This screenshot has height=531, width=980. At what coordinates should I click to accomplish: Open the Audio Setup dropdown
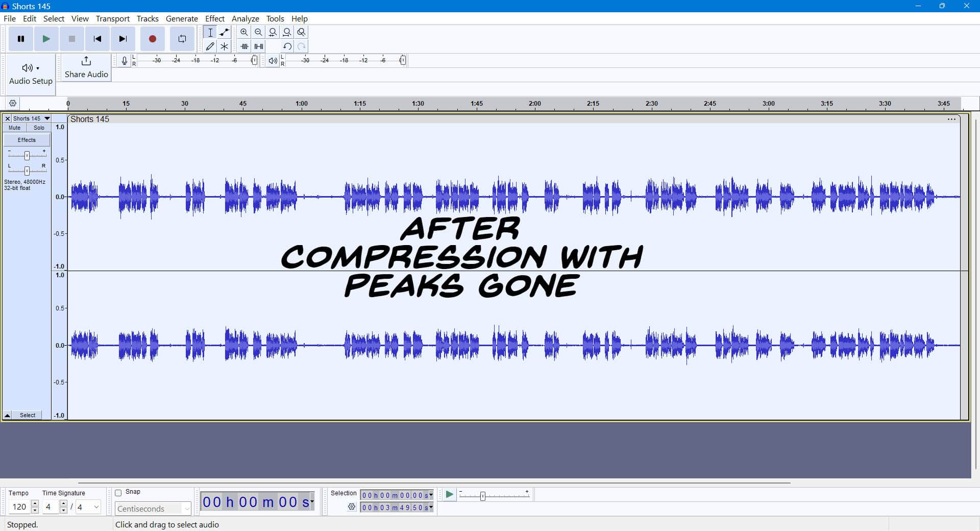(x=30, y=68)
